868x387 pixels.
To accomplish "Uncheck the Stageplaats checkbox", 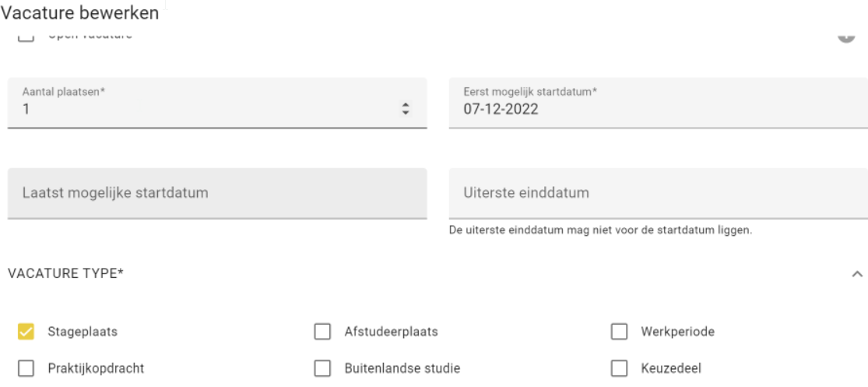I will [x=26, y=332].
